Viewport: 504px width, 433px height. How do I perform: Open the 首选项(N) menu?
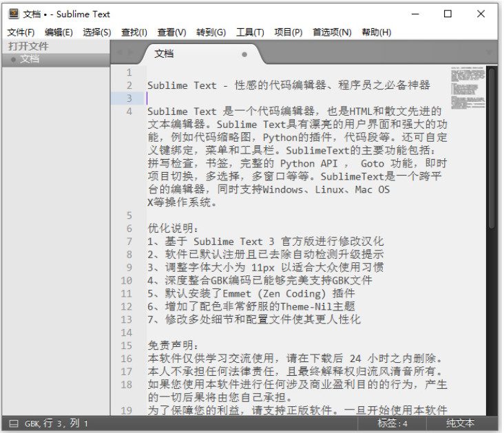[332, 32]
